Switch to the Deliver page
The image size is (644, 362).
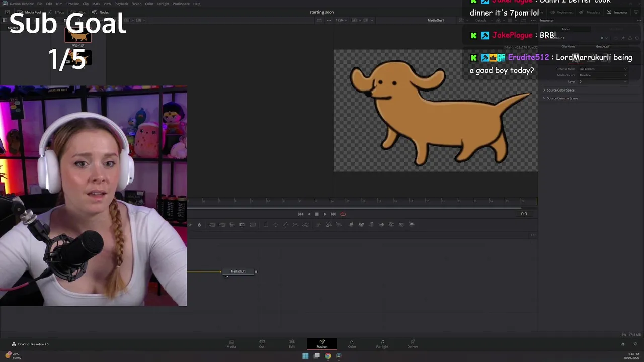click(x=413, y=344)
